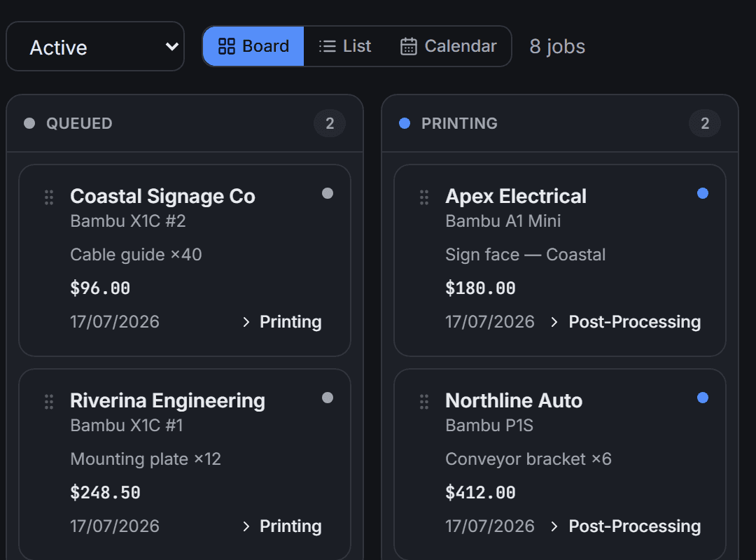Click the drag handle on Apex Electrical card
Screen dimensions: 756x560
click(423, 197)
